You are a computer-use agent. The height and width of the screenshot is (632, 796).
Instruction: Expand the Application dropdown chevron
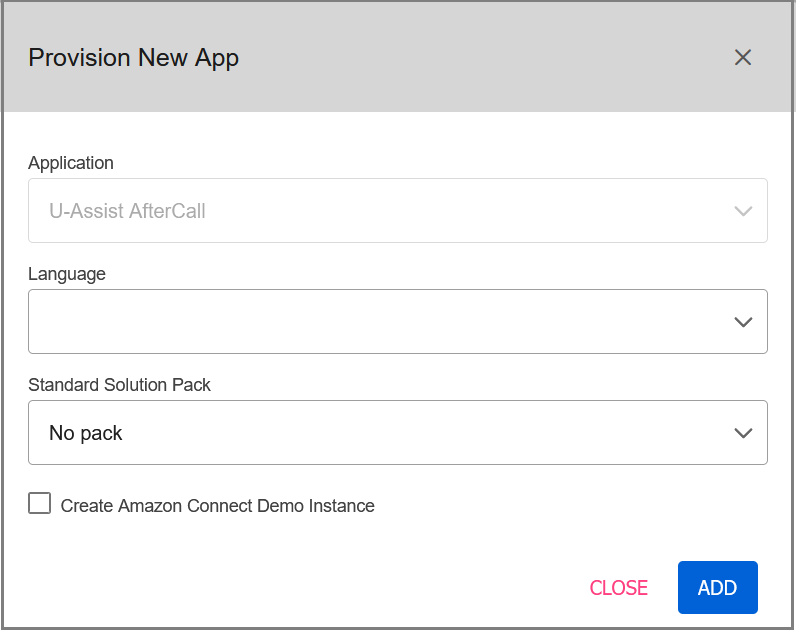point(743,211)
